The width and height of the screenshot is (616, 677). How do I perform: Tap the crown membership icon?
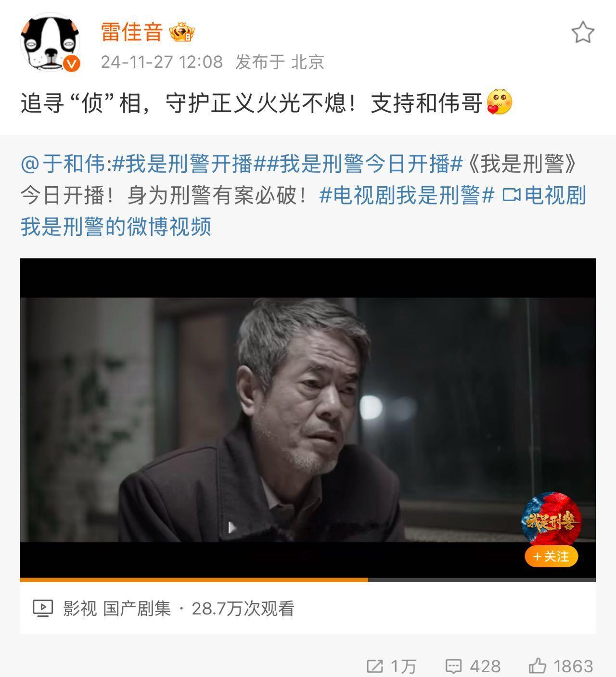(182, 32)
